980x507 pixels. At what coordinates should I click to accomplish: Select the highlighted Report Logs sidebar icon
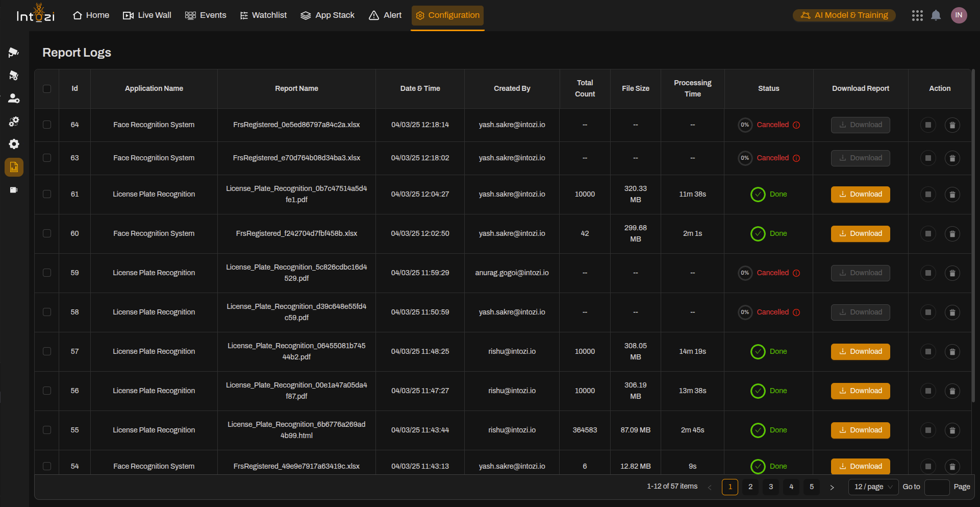click(14, 167)
